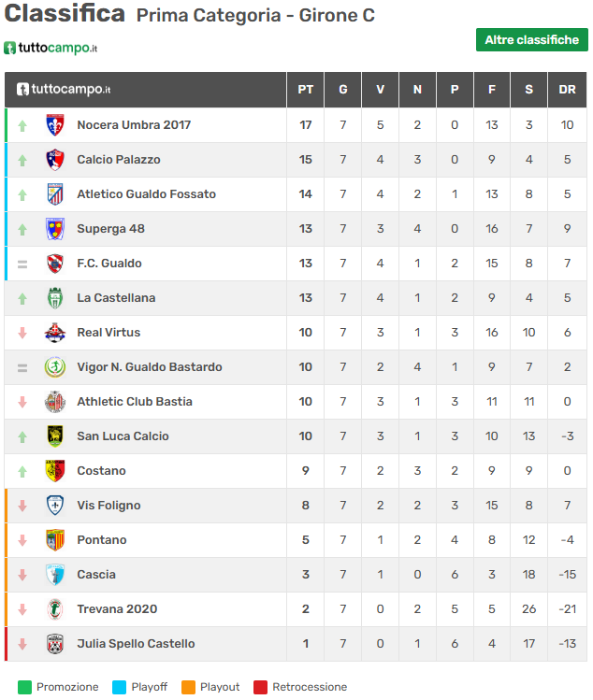Click the Julia Spello Castello team crest
The width and height of the screenshot is (593, 700).
point(55,644)
